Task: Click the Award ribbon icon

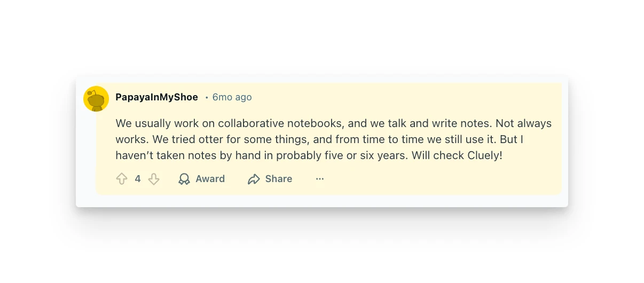Action: point(184,179)
